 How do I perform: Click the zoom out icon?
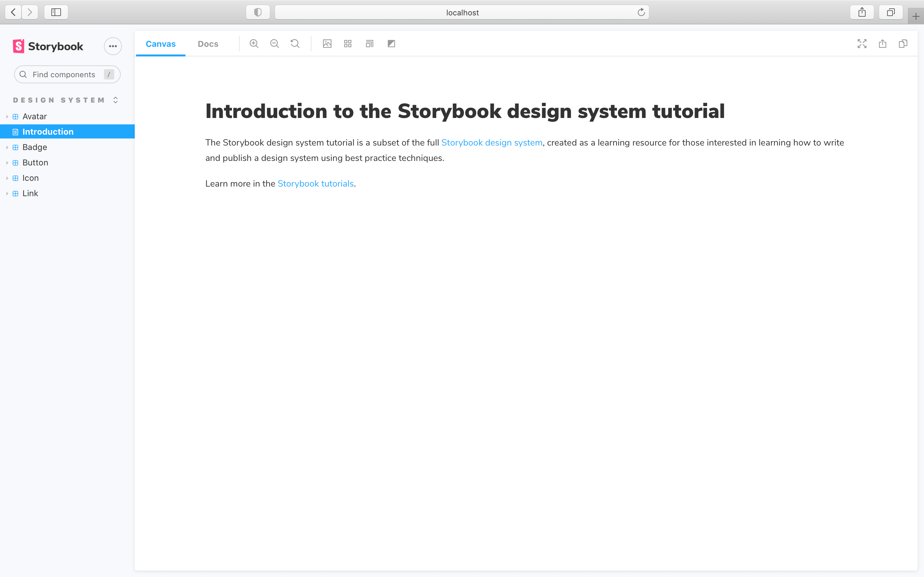click(275, 43)
